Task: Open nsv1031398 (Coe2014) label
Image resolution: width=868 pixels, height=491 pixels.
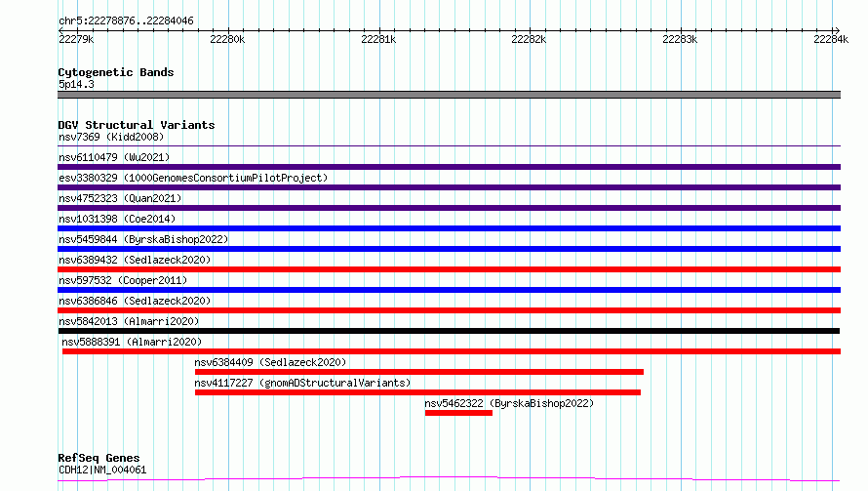Action: pyautogui.click(x=117, y=219)
